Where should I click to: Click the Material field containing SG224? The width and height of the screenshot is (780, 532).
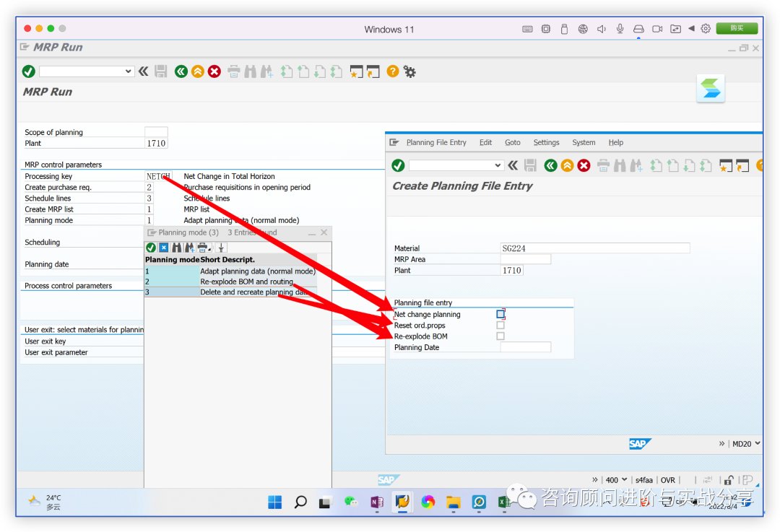pos(595,248)
